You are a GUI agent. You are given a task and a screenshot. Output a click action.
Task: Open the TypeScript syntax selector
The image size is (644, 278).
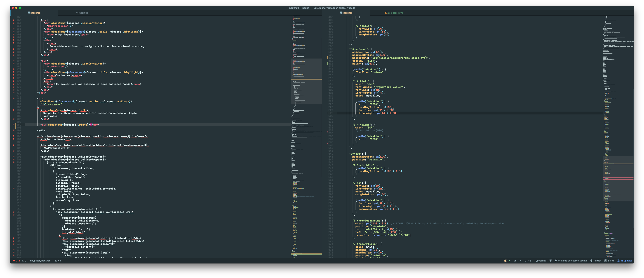coord(540,261)
